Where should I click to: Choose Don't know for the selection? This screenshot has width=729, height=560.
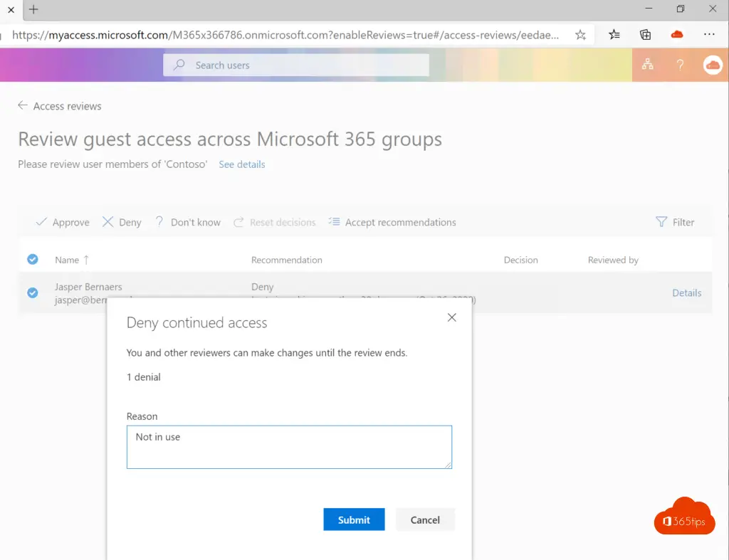tap(187, 222)
